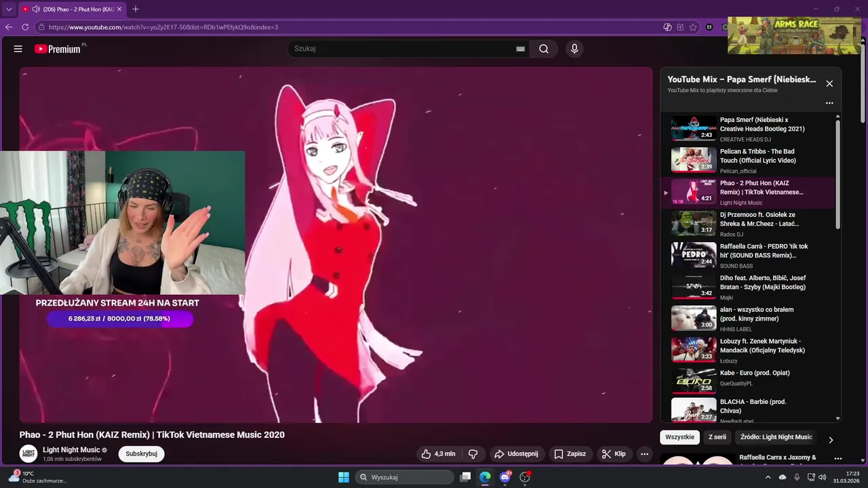Dislike the video with thumbs down
The width and height of the screenshot is (868, 488).
tap(473, 454)
